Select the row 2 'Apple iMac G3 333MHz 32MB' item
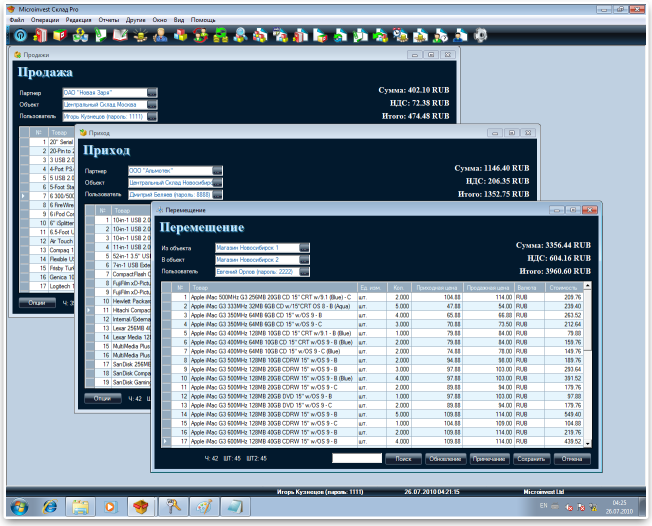 point(270,306)
